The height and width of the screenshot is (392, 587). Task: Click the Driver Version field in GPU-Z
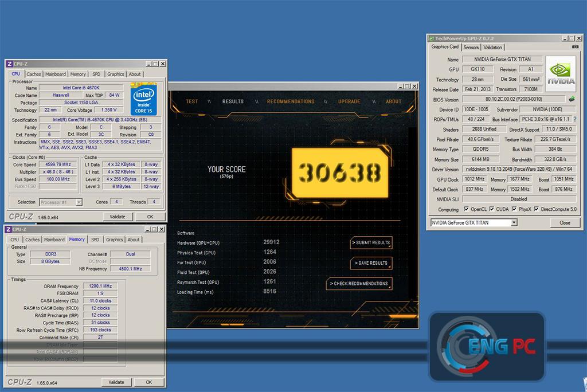coord(519,169)
